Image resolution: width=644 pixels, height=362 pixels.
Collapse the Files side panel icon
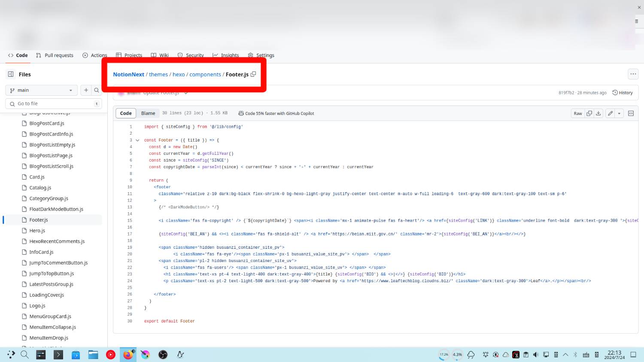click(x=11, y=74)
